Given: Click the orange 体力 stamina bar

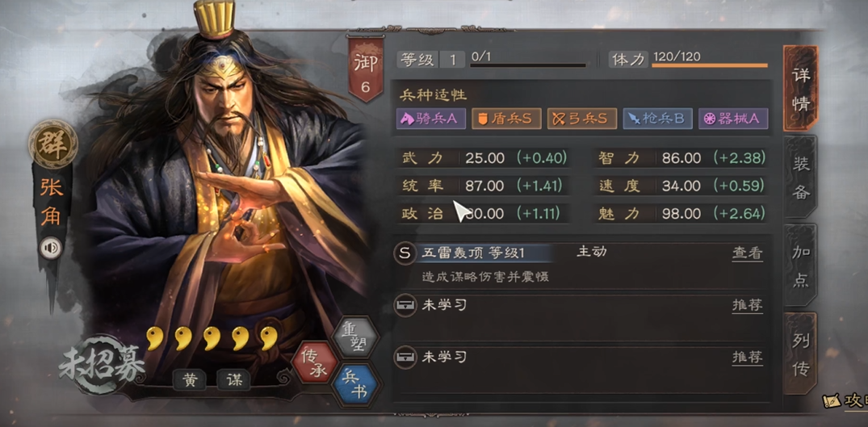Looking at the screenshot, I should tap(710, 66).
